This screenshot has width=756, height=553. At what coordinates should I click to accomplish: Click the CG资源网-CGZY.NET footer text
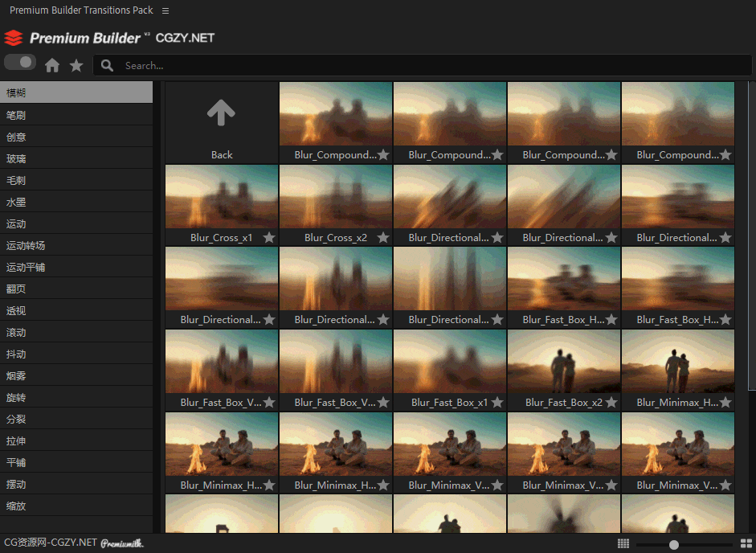click(x=50, y=543)
